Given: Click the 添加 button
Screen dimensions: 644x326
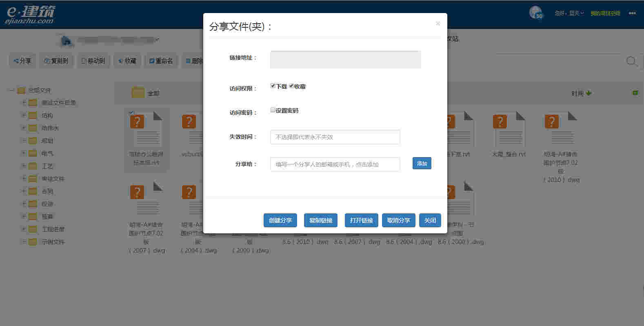Looking at the screenshot, I should pyautogui.click(x=422, y=164).
